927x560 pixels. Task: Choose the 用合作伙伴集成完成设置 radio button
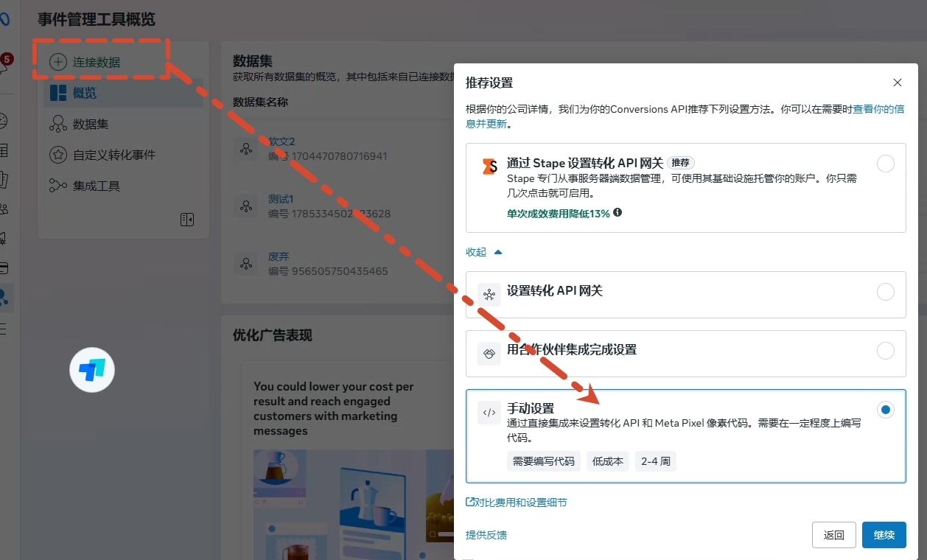point(885,351)
